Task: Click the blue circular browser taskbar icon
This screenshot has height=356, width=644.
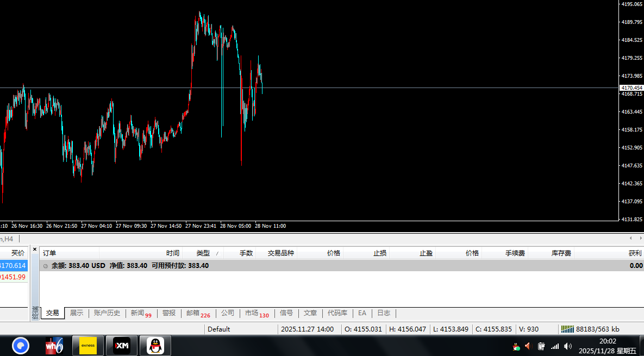Action: (20, 345)
